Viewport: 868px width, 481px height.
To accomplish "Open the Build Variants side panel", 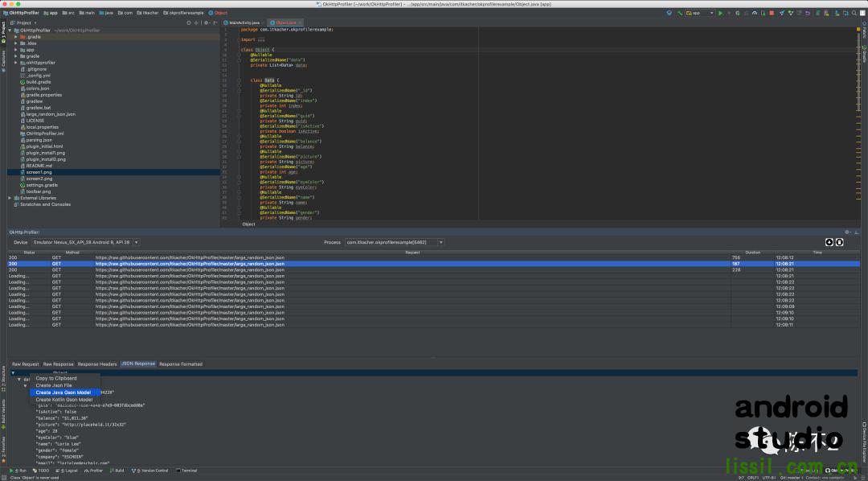I will tap(2, 413).
